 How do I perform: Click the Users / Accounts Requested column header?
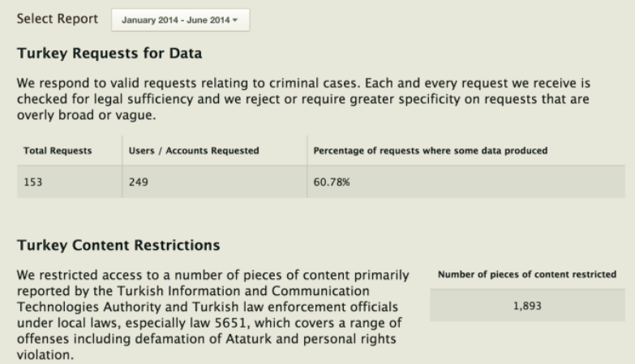(194, 151)
